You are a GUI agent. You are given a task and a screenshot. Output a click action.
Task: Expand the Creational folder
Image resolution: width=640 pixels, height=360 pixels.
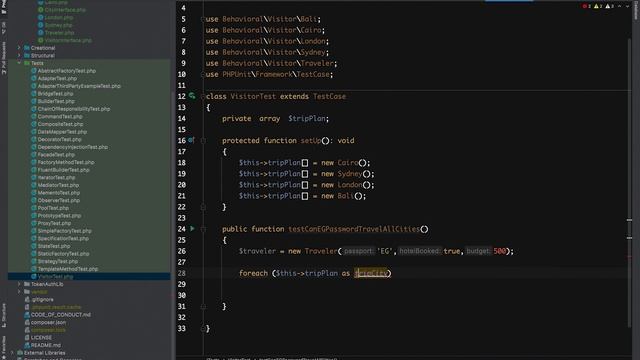(19, 48)
